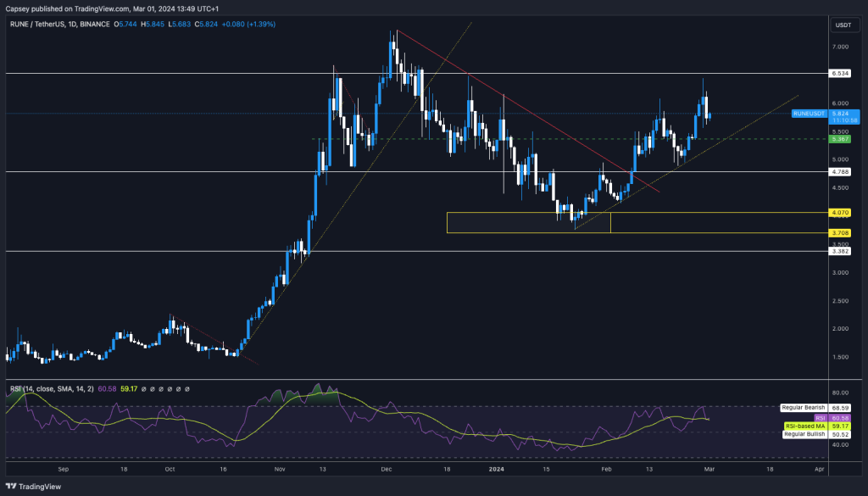
Task: Click the open value O5.744
Action: click(125, 25)
